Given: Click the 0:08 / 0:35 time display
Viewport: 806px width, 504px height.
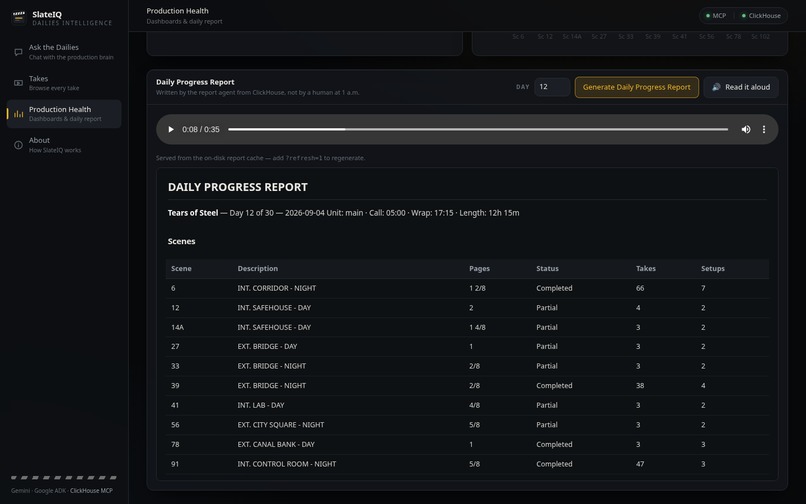Looking at the screenshot, I should coord(200,129).
